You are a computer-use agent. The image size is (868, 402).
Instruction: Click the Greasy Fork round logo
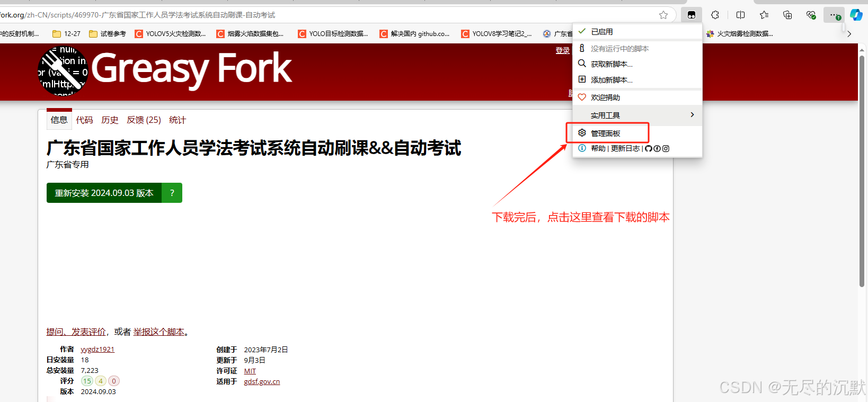[63, 72]
